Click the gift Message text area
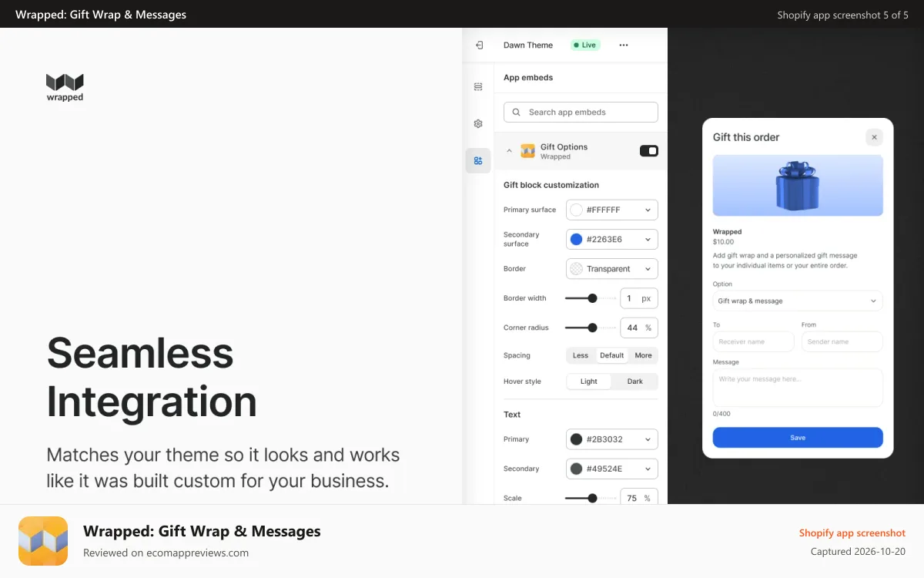 point(798,388)
